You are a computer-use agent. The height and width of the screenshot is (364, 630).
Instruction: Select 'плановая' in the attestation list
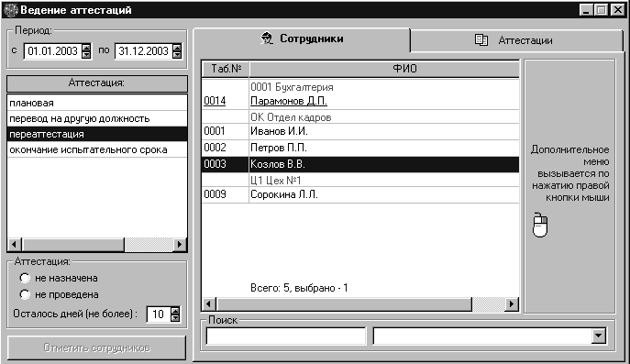point(97,103)
